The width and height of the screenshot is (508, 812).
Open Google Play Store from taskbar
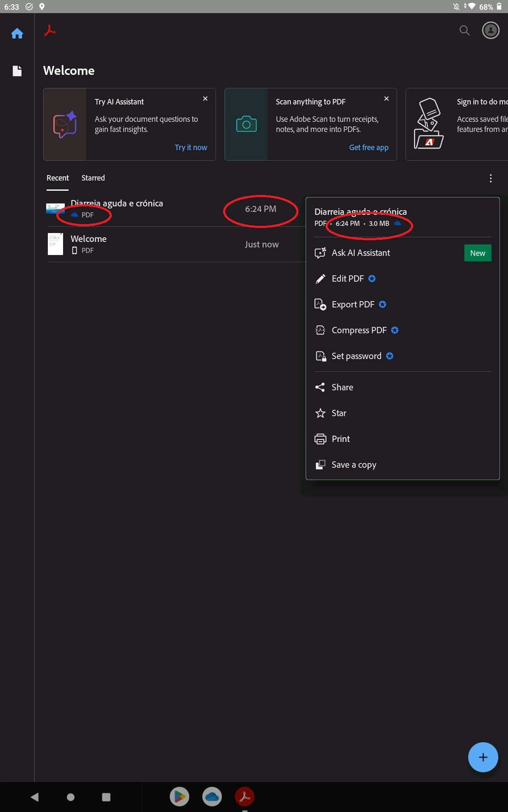pyautogui.click(x=179, y=797)
